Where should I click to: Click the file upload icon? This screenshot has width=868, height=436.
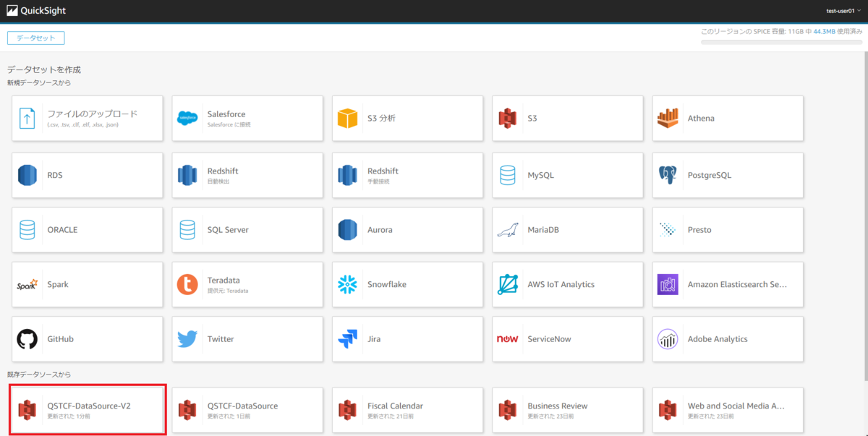pos(27,118)
